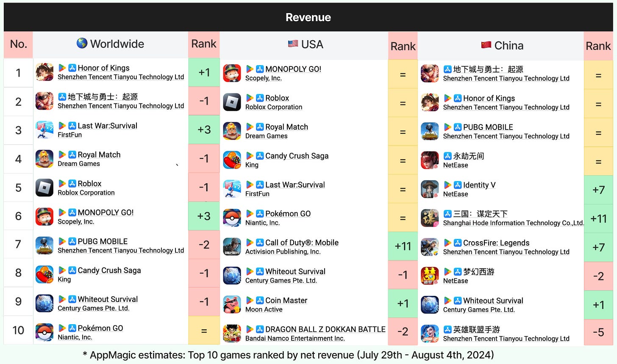Open DRAGON BALL Z DOKKAN BATTLE link
Viewport: 617px width, 364px height.
(x=325, y=329)
